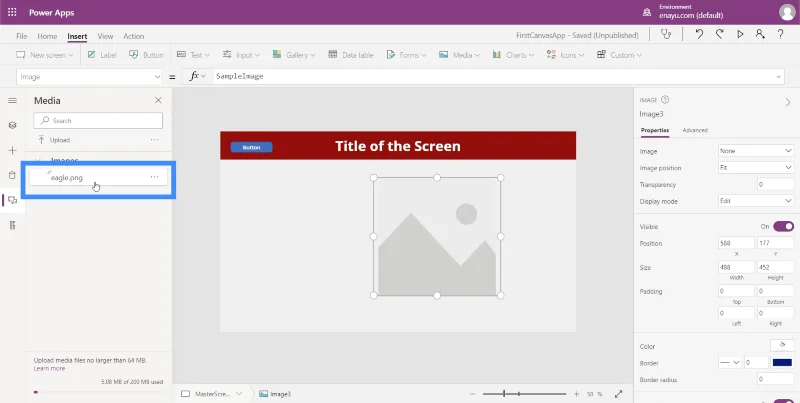
Task: Insert a Button control from ribbon
Action: pyautogui.click(x=146, y=55)
